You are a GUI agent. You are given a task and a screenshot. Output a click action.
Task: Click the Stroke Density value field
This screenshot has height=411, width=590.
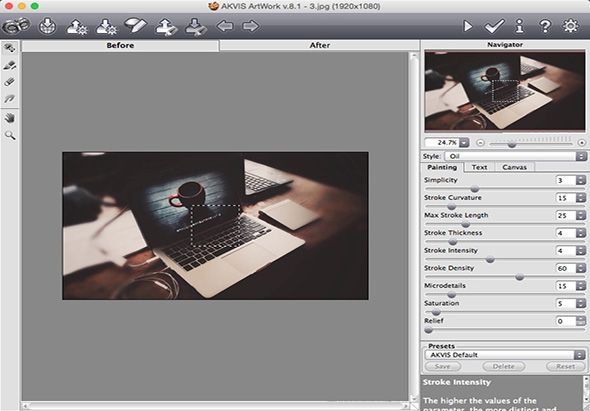566,268
